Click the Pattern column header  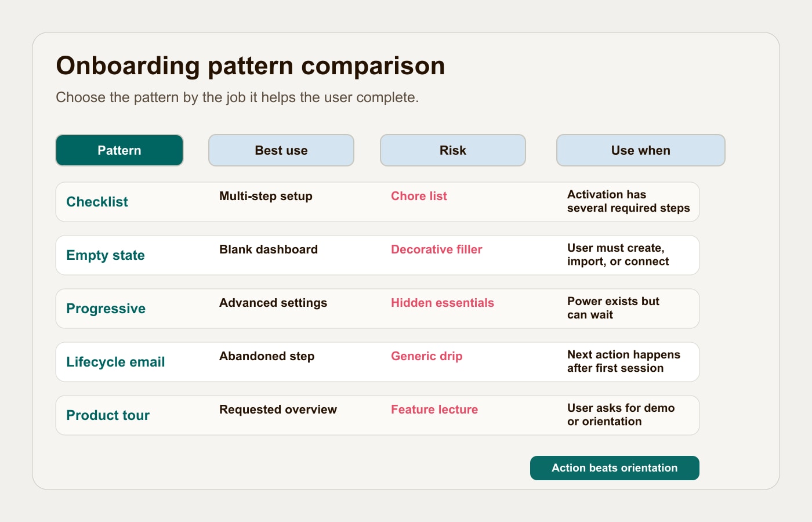click(x=119, y=150)
